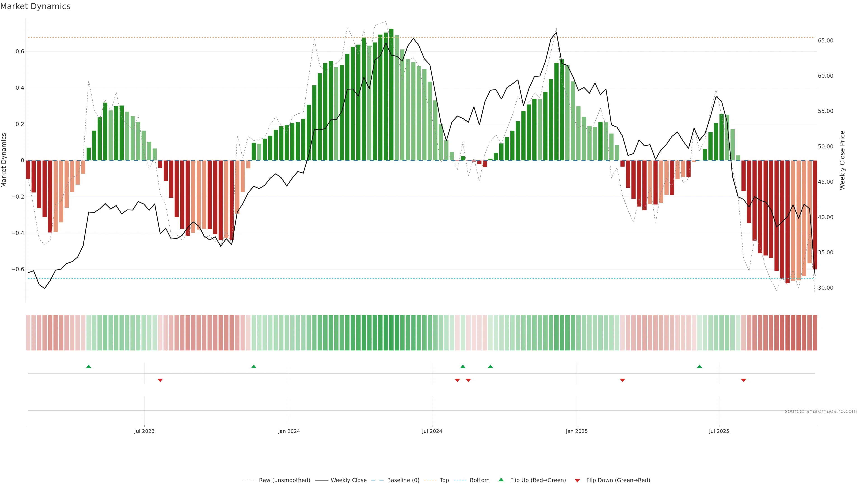Click the red flip-down marker just after Jul 2023
This screenshot has height=488, width=868.
tap(160, 380)
